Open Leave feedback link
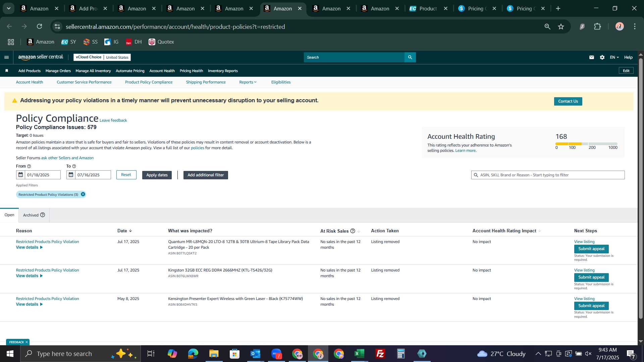The width and height of the screenshot is (644, 362). 113,120
